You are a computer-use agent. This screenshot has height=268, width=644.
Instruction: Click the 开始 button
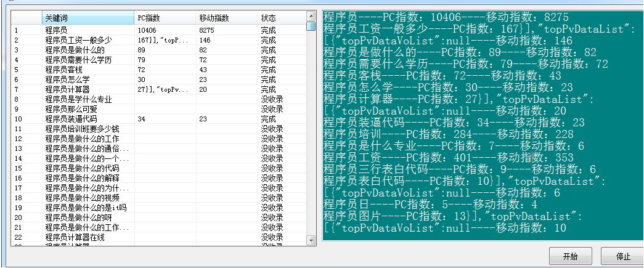(570, 256)
